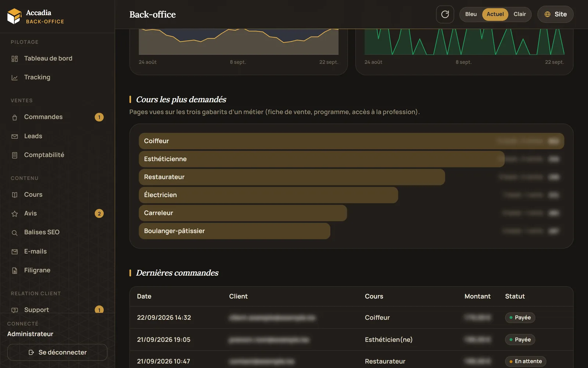Open the Leads menu item
This screenshot has width=588, height=368.
57,136
